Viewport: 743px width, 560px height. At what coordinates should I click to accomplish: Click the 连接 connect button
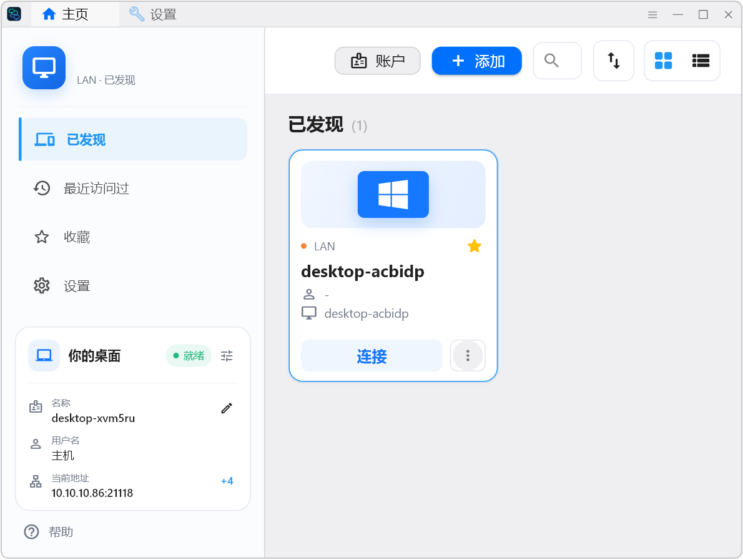click(x=371, y=356)
